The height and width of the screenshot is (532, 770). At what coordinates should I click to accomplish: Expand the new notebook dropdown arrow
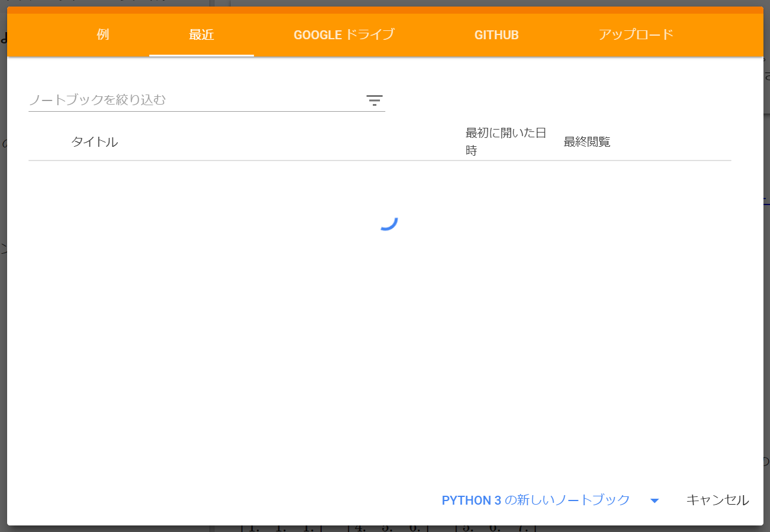(x=655, y=500)
